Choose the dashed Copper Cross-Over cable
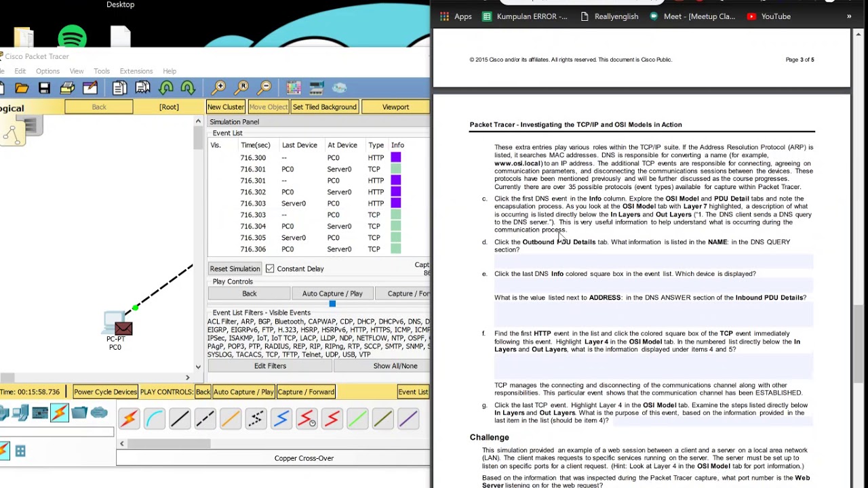Image resolution: width=868 pixels, height=488 pixels. (x=205, y=419)
